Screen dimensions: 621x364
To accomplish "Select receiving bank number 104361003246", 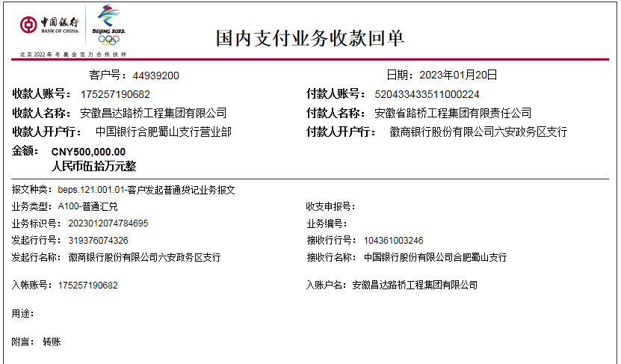I will point(393,241).
